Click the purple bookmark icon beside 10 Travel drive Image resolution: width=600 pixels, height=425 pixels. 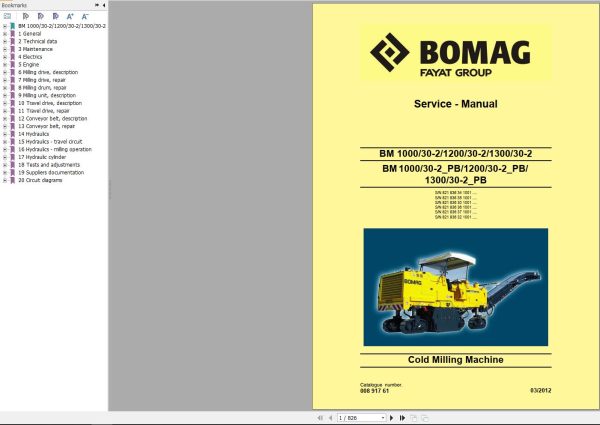[12, 103]
